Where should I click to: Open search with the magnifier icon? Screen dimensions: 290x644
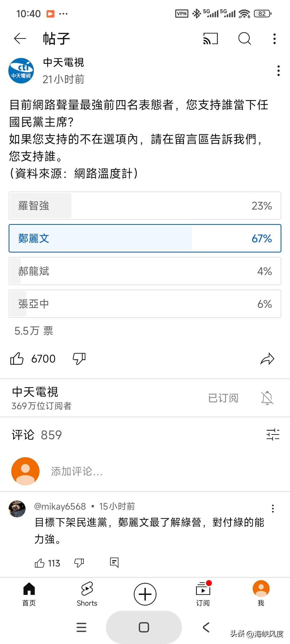click(245, 39)
